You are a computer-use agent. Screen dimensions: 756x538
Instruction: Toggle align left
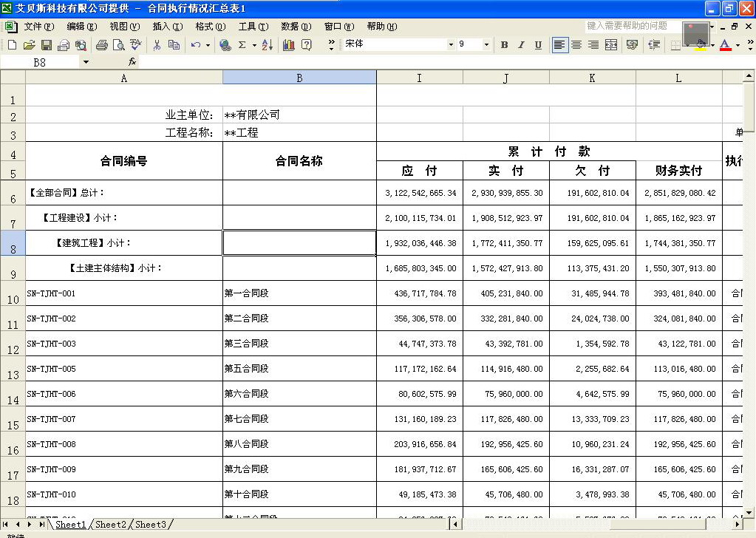559,45
